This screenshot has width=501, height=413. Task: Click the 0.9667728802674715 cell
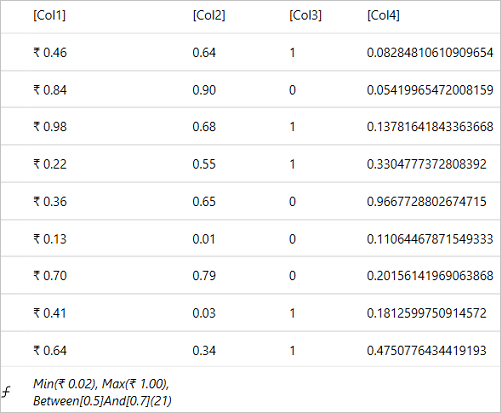click(427, 201)
